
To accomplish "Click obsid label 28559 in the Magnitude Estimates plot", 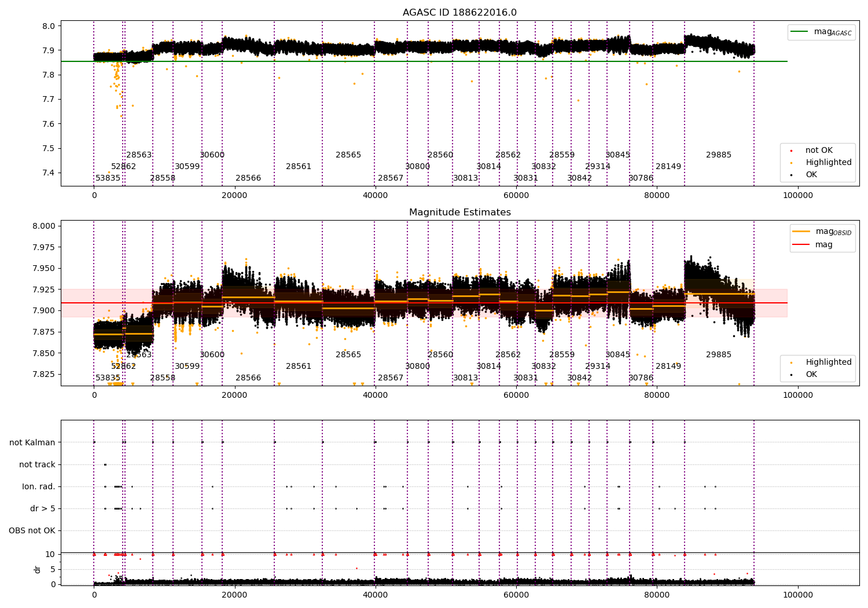I will 562,355.
